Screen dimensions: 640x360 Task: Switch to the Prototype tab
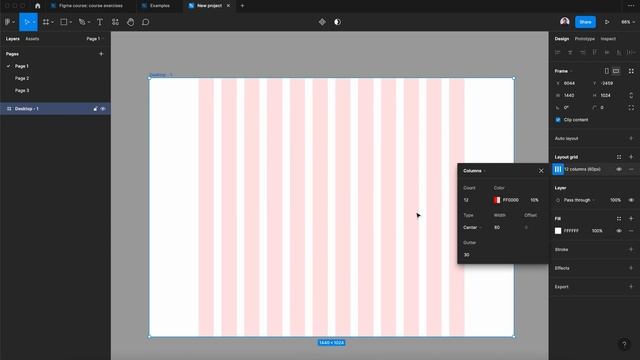pos(584,39)
